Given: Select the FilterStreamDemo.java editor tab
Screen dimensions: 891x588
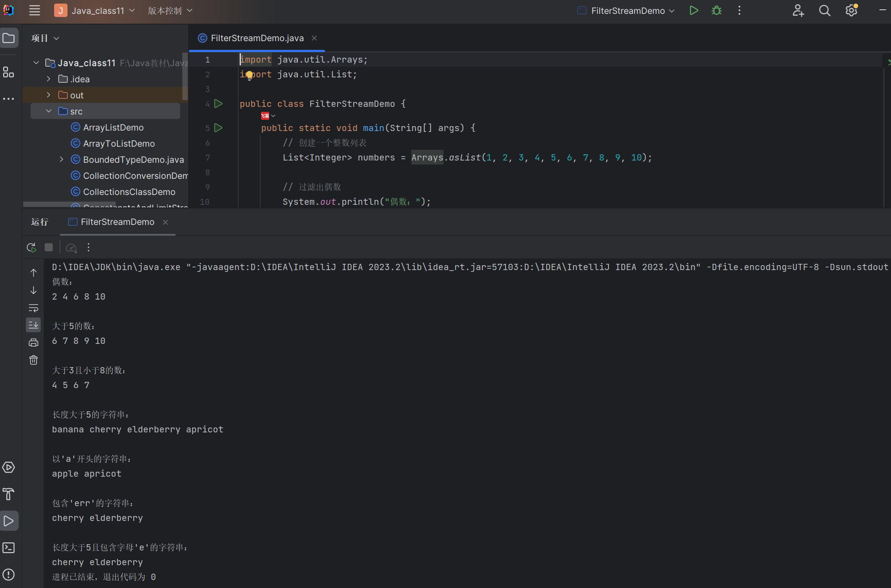Looking at the screenshot, I should click(257, 38).
